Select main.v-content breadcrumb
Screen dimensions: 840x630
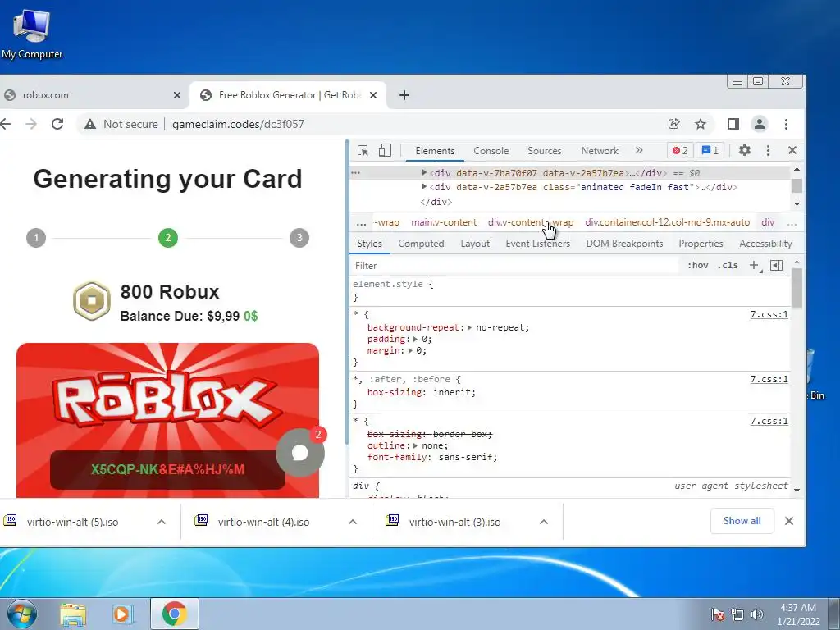(x=444, y=222)
